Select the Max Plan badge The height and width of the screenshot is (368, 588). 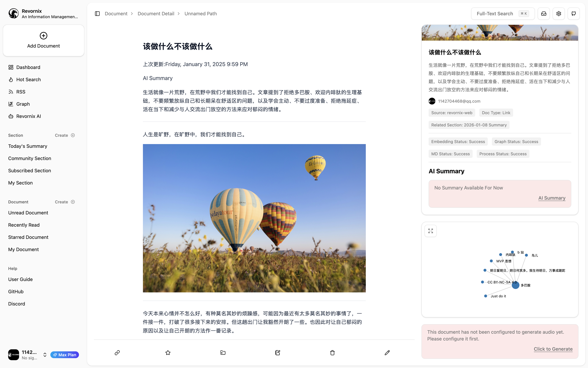click(64, 355)
